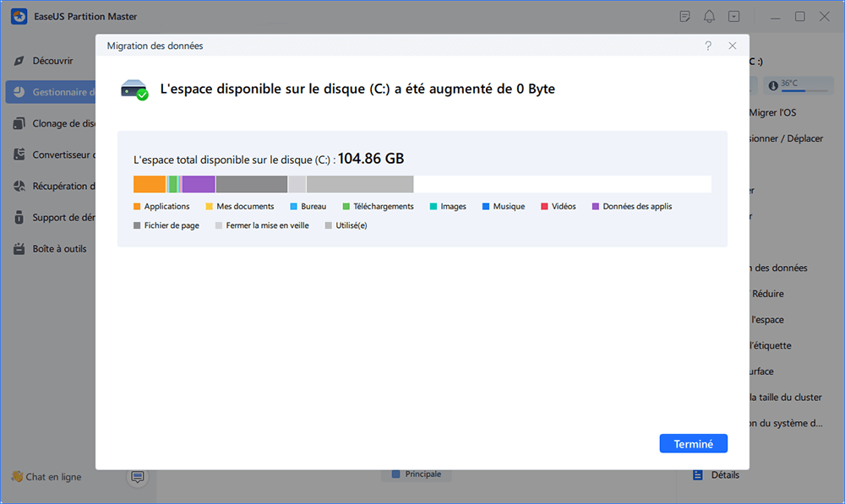
Task: Click the Boîte à outils toolbox icon
Action: point(19,249)
